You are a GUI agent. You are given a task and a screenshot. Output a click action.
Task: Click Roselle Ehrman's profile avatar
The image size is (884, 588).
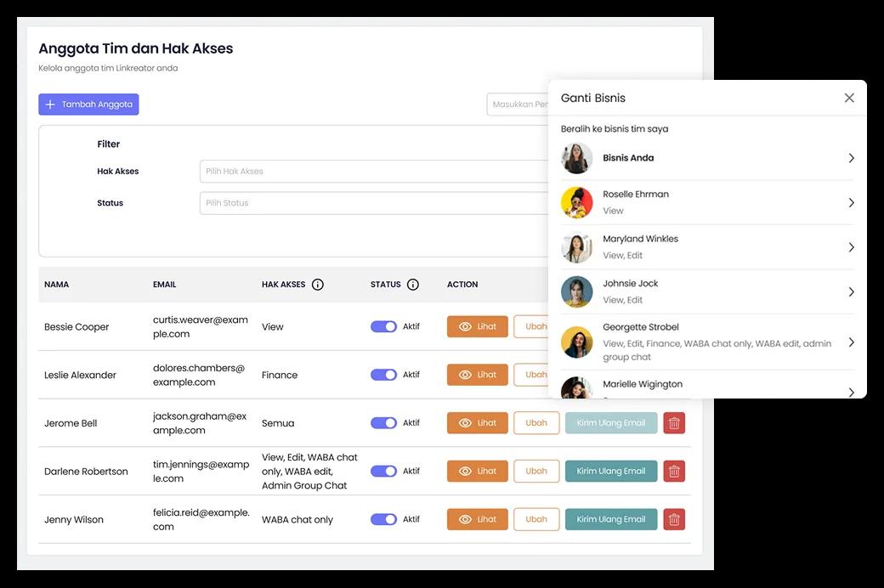coord(576,203)
